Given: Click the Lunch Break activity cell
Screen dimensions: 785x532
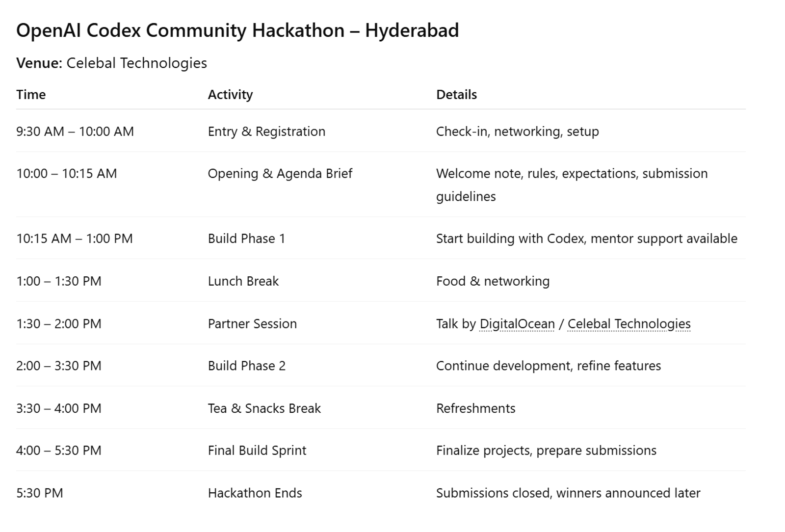Looking at the screenshot, I should (243, 281).
